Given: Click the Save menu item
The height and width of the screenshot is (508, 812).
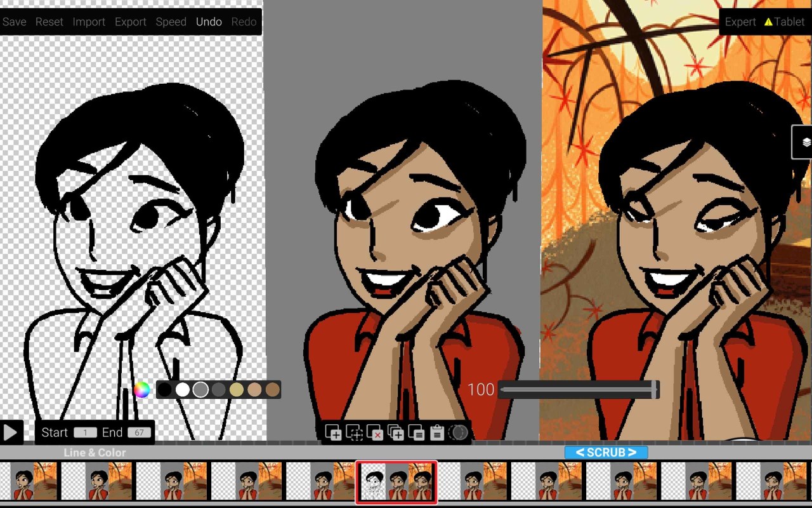Looking at the screenshot, I should 14,22.
